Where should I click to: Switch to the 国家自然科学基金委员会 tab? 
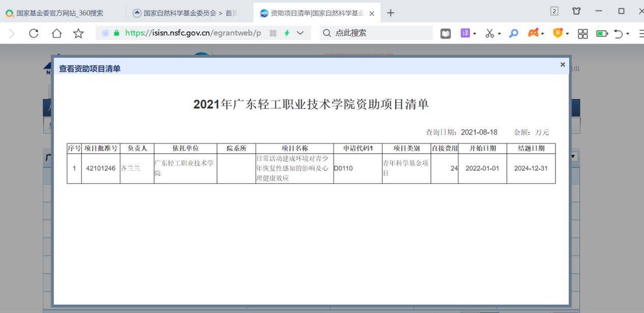[186, 13]
